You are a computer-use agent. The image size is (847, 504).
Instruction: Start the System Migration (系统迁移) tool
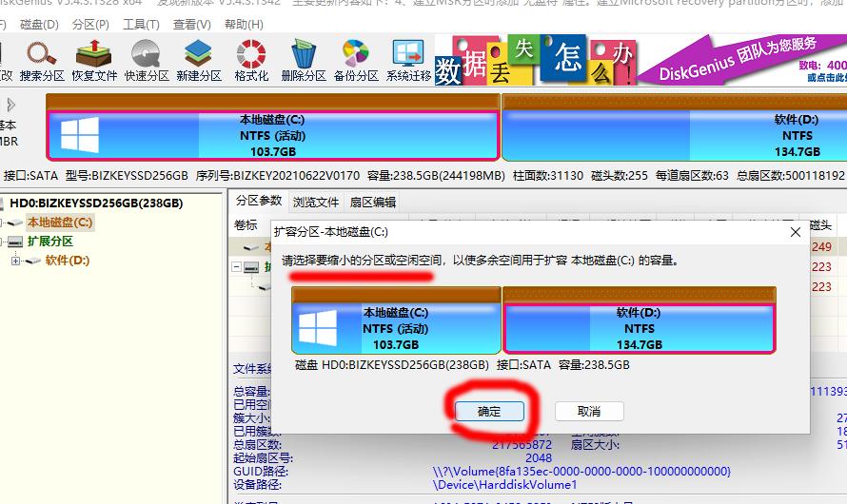click(408, 61)
